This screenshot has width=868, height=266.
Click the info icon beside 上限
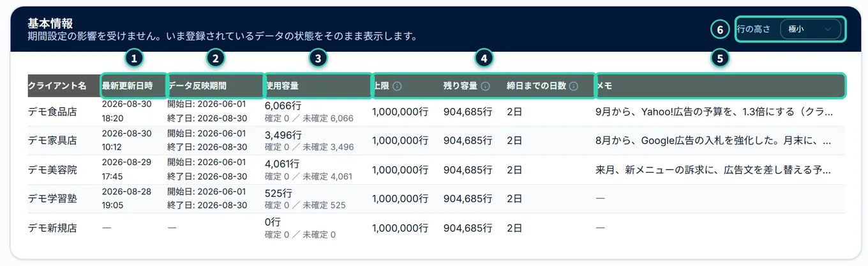397,86
